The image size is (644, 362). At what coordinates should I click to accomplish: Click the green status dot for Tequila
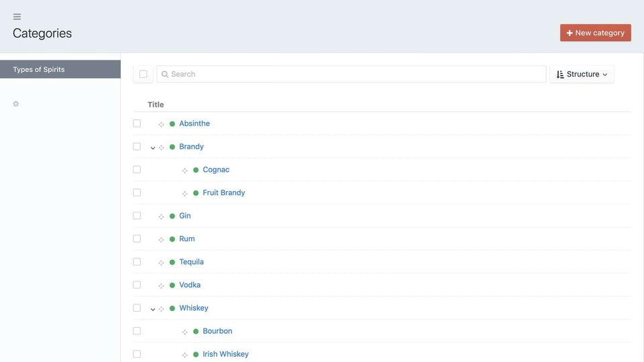pos(172,262)
